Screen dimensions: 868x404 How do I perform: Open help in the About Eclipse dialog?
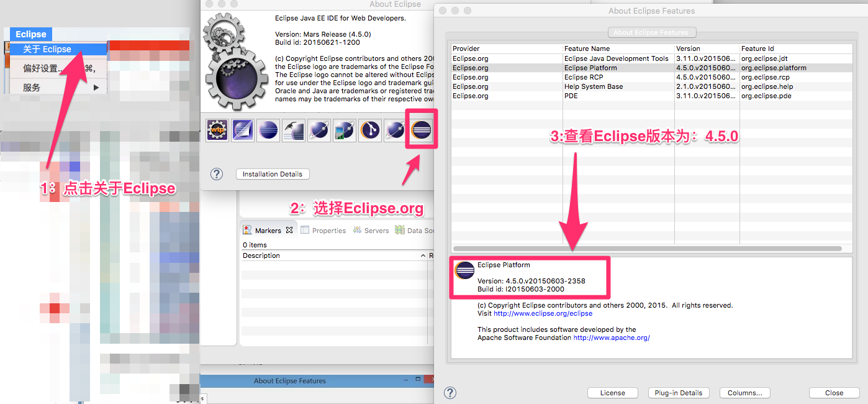pos(217,174)
